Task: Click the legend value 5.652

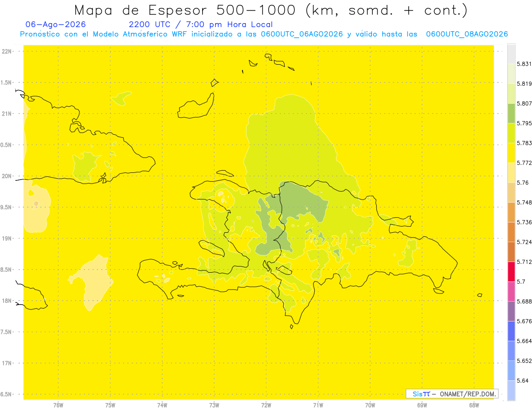Action: 524,361
